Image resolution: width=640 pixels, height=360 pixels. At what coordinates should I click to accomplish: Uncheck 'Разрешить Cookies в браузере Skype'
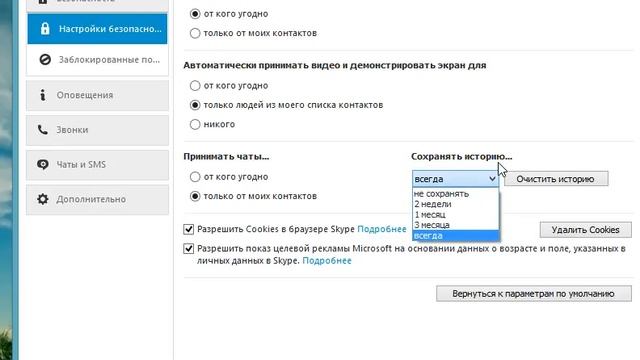point(189,229)
